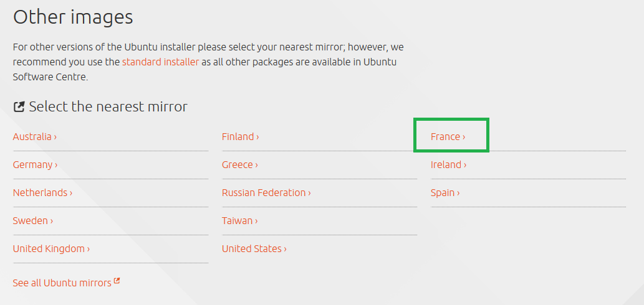The width and height of the screenshot is (644, 305).
Task: Follow the standard installer link
Action: click(161, 62)
